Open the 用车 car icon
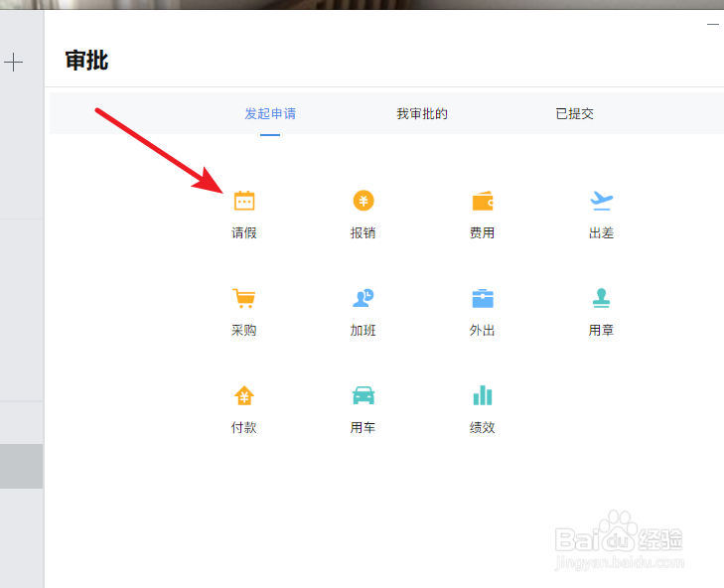 tap(363, 395)
